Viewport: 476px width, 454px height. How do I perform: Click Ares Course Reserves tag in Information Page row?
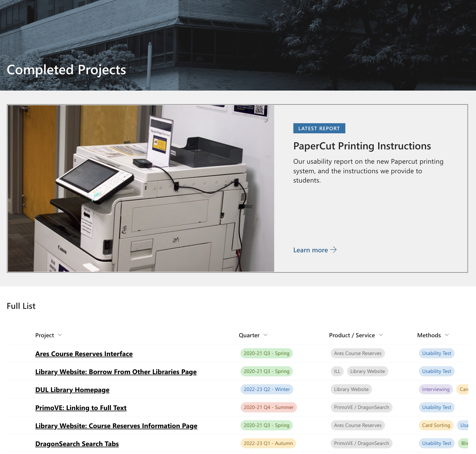coord(358,425)
